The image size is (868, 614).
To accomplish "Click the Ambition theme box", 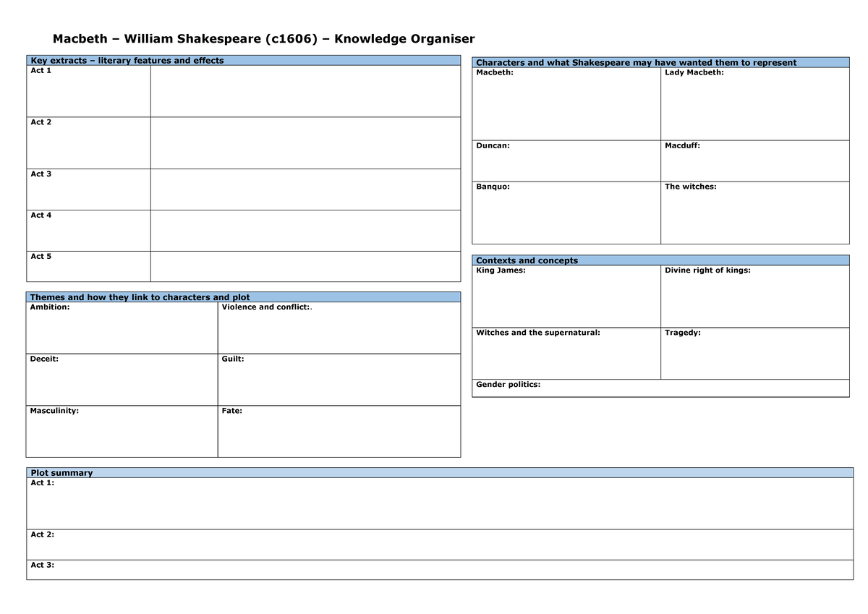I will pyautogui.click(x=122, y=328).
